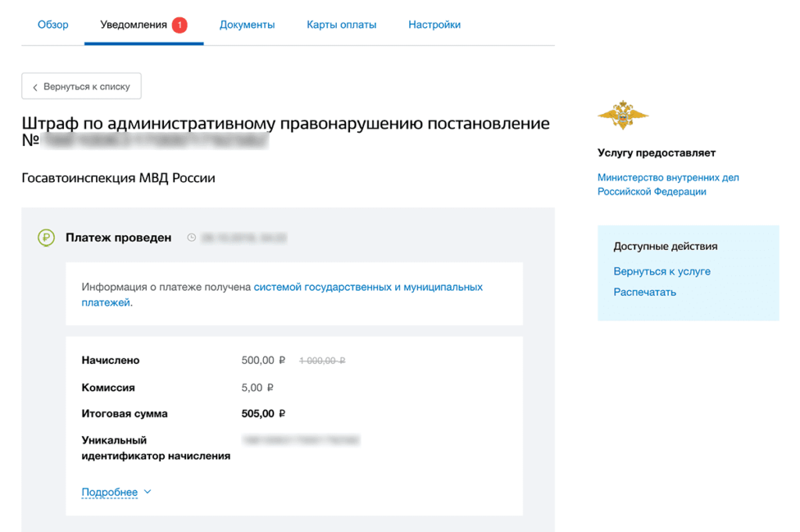Click the Распечатать action link
This screenshot has height=532, width=800.
(645, 292)
